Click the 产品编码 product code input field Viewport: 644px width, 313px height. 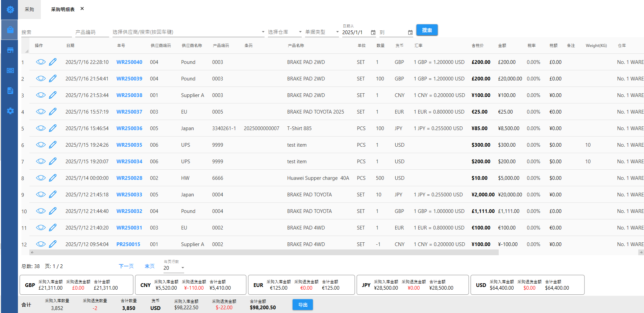pyautogui.click(x=92, y=32)
